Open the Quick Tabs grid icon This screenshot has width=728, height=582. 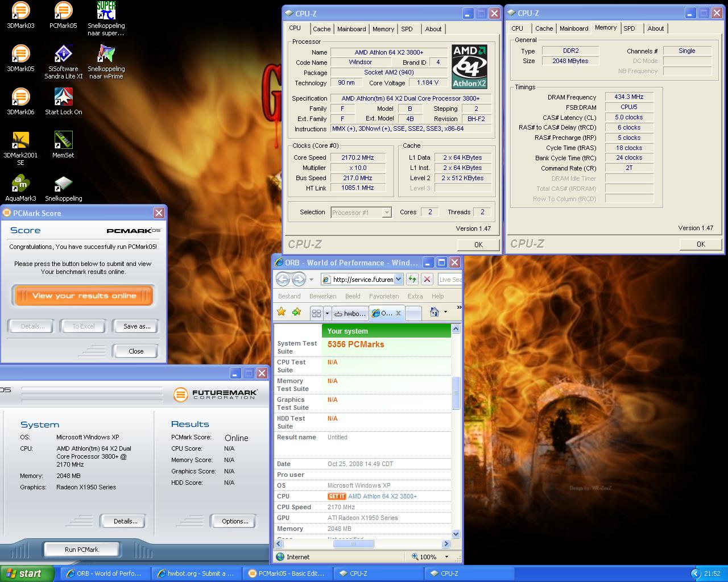tap(317, 313)
